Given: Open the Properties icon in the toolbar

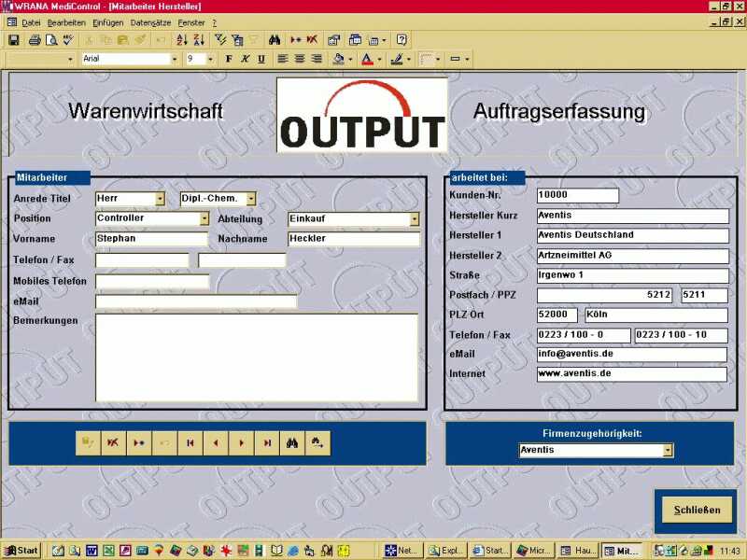Looking at the screenshot, I should pos(333,40).
